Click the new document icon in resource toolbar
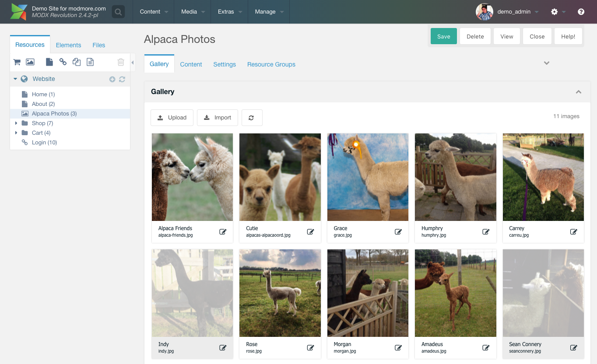The height and width of the screenshot is (364, 597). pos(49,62)
